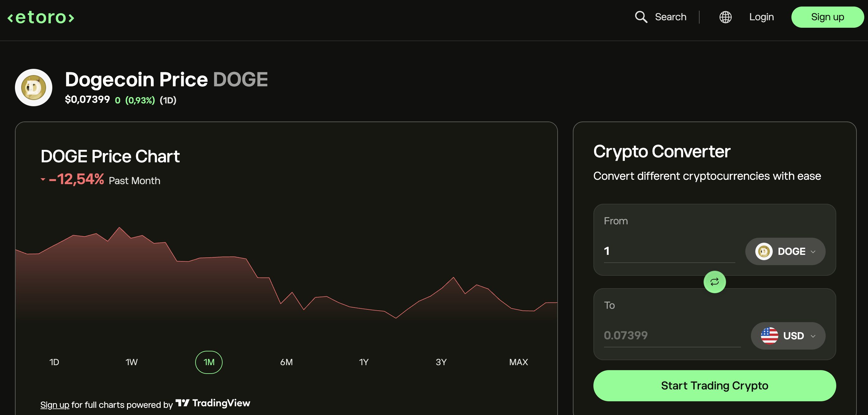Viewport: 868px width, 415px height.
Task: Switch chart to 1Y range
Action: (x=364, y=362)
